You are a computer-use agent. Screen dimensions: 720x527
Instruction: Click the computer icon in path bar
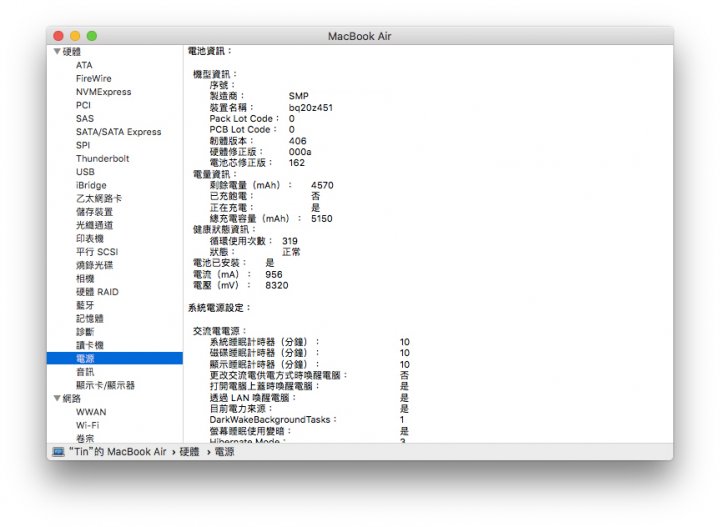pos(58,452)
